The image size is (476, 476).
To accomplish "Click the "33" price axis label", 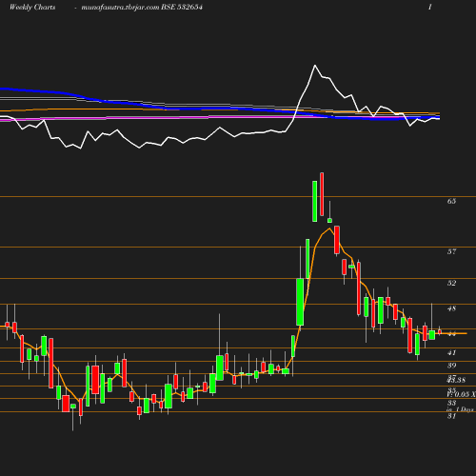I will point(451,403).
